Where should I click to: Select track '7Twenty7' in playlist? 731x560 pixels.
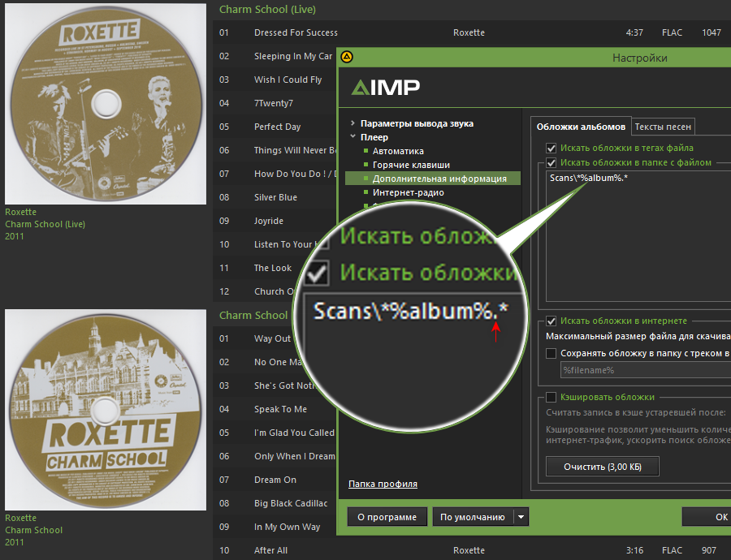273,103
